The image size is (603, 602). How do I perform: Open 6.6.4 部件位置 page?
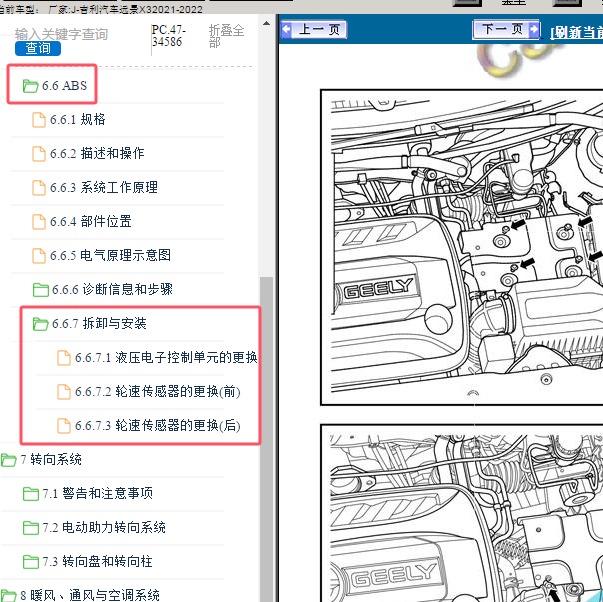pos(91,221)
